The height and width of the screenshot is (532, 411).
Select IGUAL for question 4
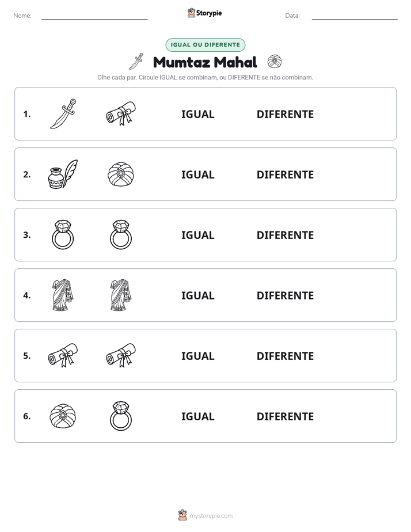pyautogui.click(x=197, y=295)
